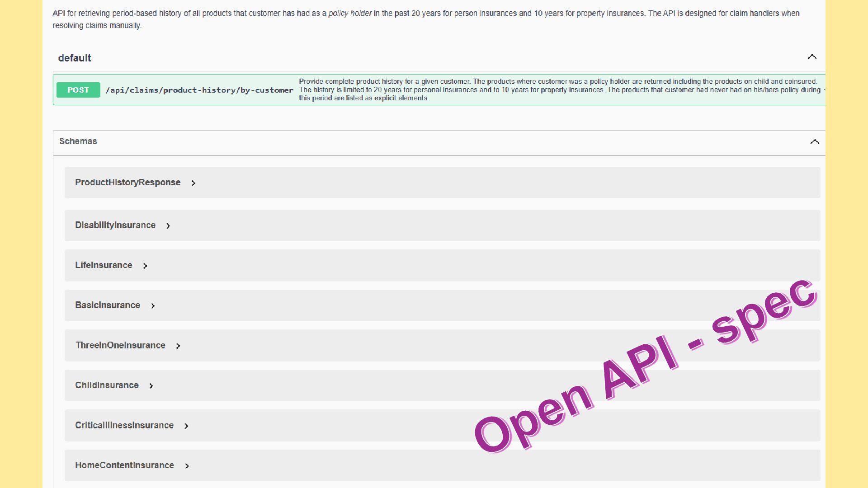
Task: Select the ChildInsurance schema name
Action: 107,385
